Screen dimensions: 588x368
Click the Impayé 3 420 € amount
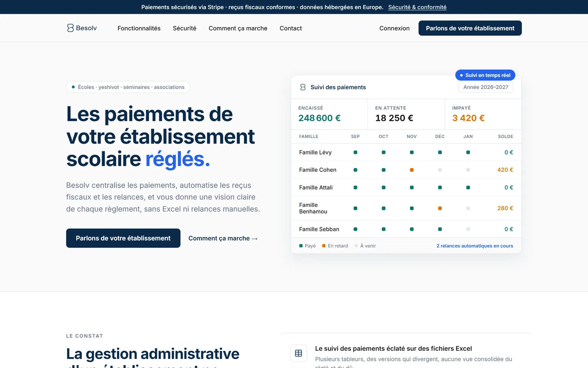[468, 118]
